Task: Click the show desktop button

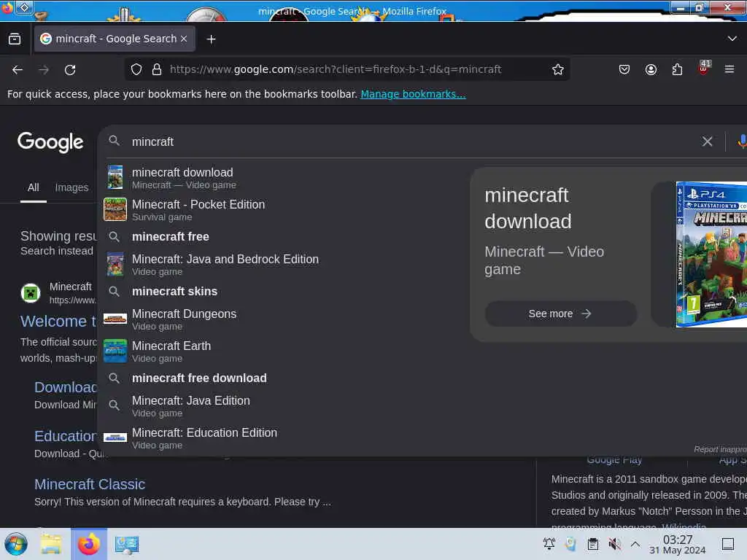Action: 728,544
